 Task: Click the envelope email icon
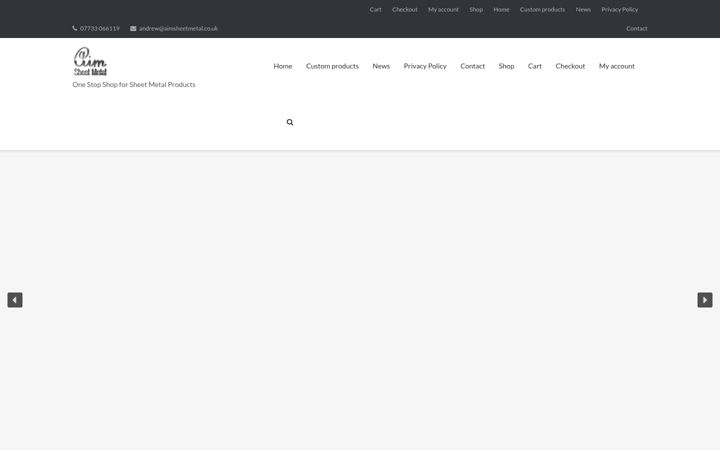133,28
